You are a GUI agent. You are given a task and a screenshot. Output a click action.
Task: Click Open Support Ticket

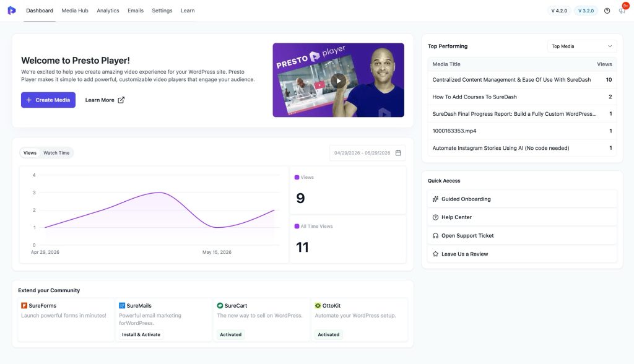(x=522, y=236)
